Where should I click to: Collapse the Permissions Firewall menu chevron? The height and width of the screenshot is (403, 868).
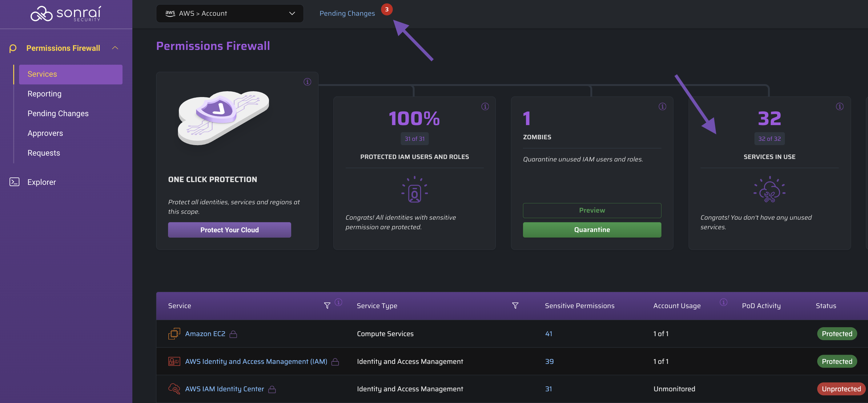click(115, 48)
